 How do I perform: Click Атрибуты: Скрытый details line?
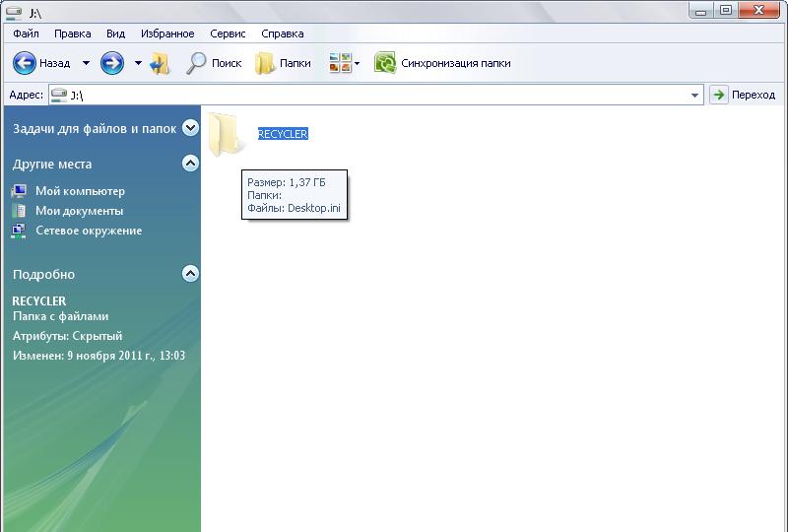67,336
